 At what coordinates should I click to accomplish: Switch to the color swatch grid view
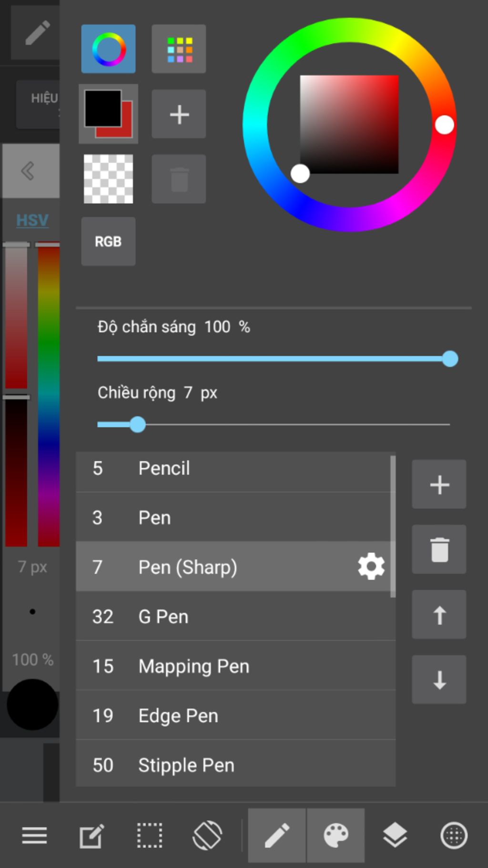pos(179,49)
